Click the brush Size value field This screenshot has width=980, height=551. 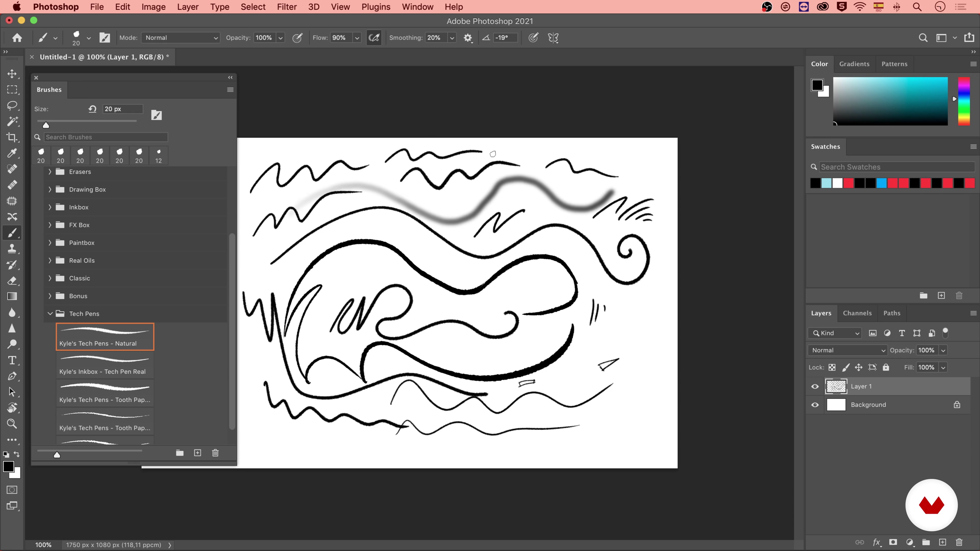(122, 109)
